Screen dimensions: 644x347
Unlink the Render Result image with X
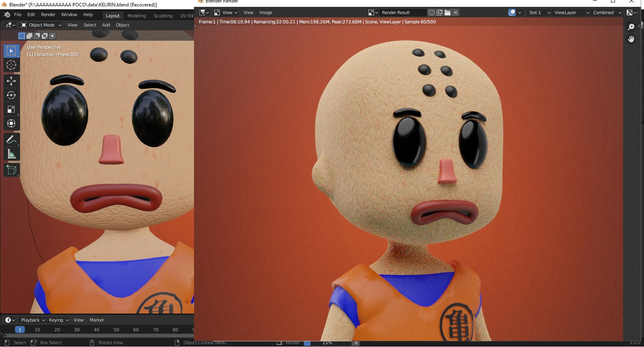pos(456,12)
